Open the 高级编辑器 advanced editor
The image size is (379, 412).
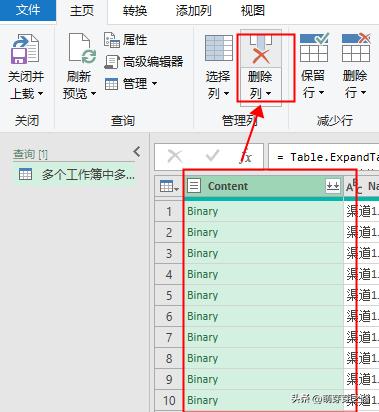[144, 62]
